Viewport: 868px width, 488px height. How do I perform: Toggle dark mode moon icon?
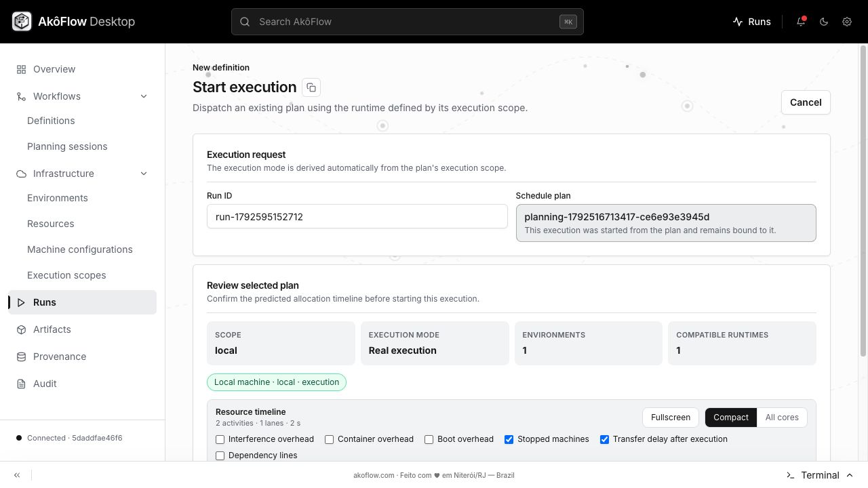tap(824, 22)
